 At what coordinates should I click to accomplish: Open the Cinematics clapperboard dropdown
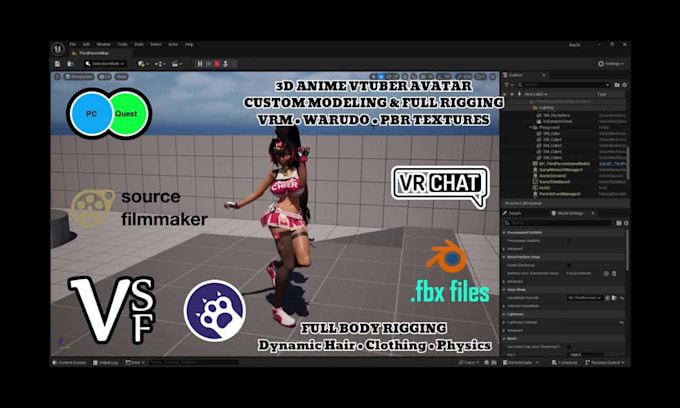[x=177, y=64]
